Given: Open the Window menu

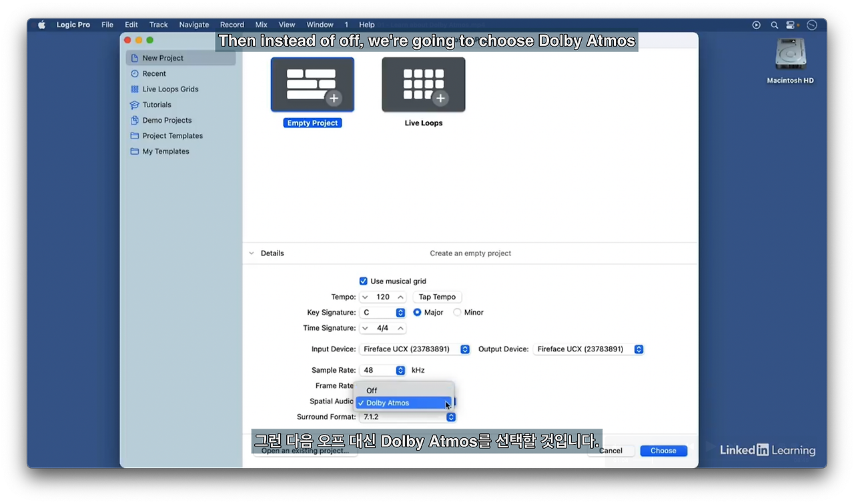Looking at the screenshot, I should (x=320, y=25).
